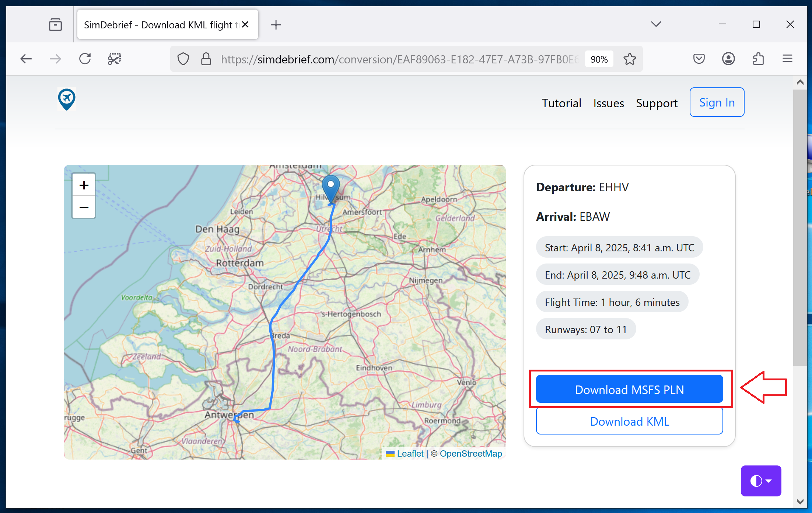Click the Runways: 07 to 11 badge
The image size is (812, 513).
pyautogui.click(x=586, y=329)
